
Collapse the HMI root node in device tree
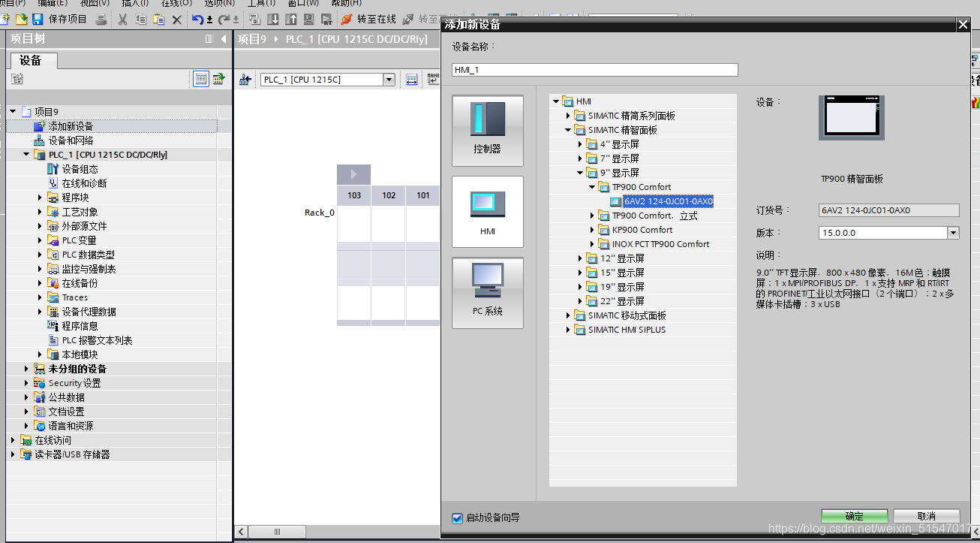556,101
